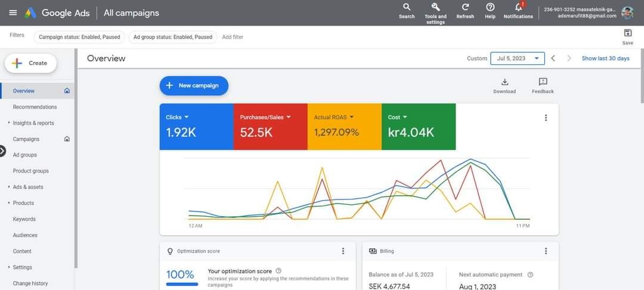Open the Cost metric dropdown
This screenshot has height=290, width=644.
398,117
